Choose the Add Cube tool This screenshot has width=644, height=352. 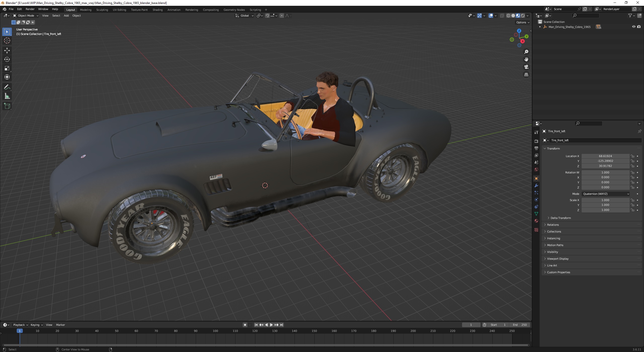click(7, 106)
